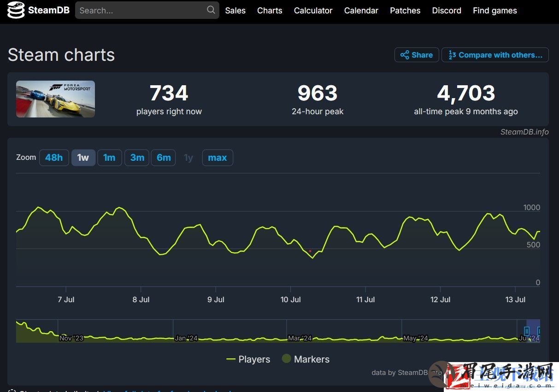Open the Discord navigation link
Viewport: 559px width, 392px height.
(447, 10)
